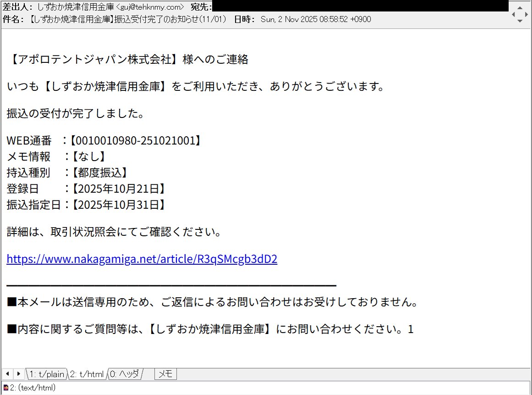532x395 pixels.
Task: Open the 0: ヘッダ header tab
Action: click(125, 374)
